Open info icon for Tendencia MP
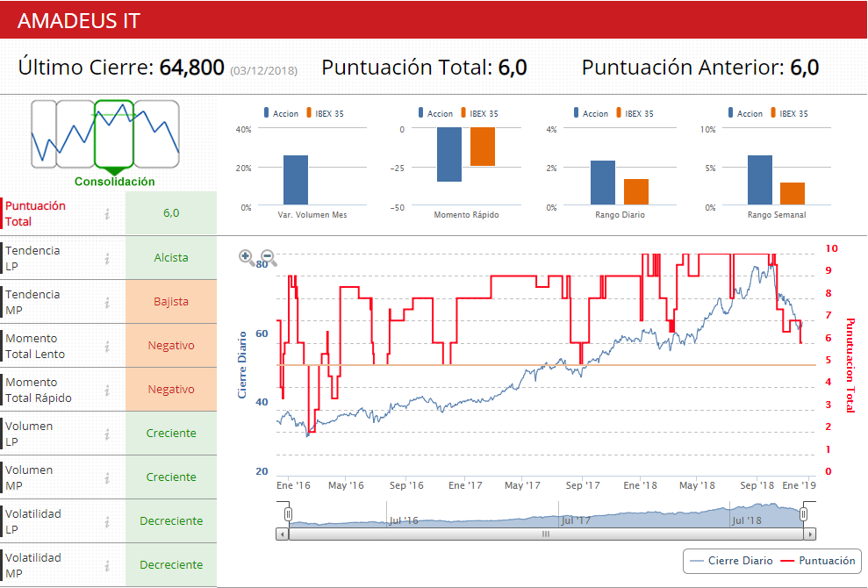 pyautogui.click(x=107, y=302)
